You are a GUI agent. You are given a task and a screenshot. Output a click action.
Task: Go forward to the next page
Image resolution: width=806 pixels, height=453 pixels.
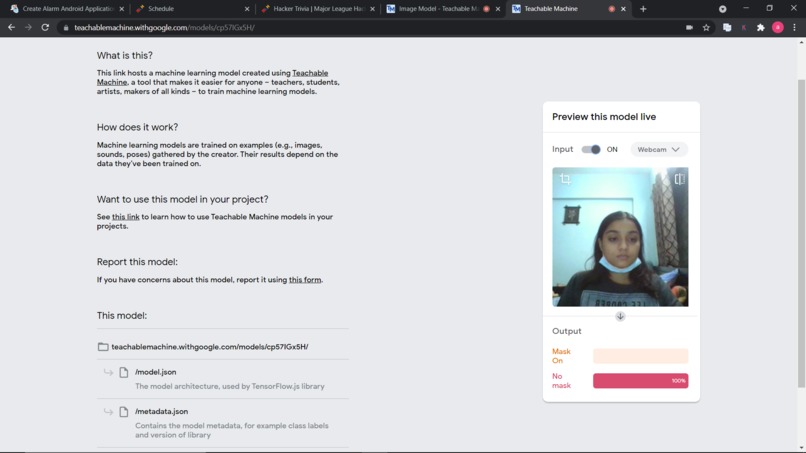28,27
